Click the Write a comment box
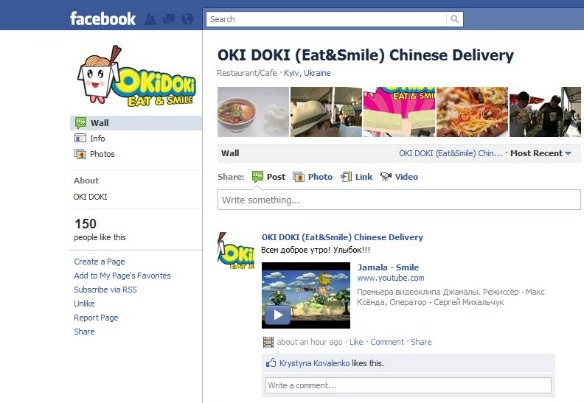 [408, 385]
